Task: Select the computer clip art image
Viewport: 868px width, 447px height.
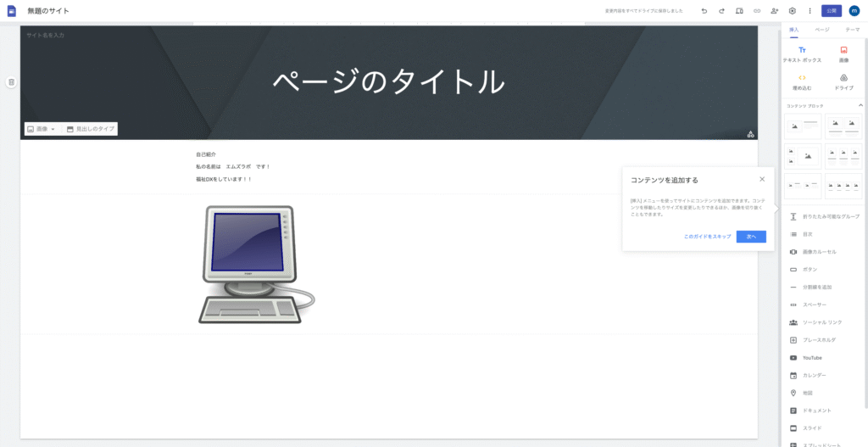Action: click(257, 265)
